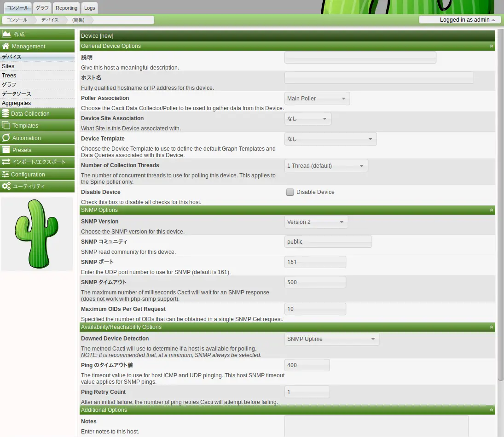Click the ホスト名 hostname input field

pos(379,78)
